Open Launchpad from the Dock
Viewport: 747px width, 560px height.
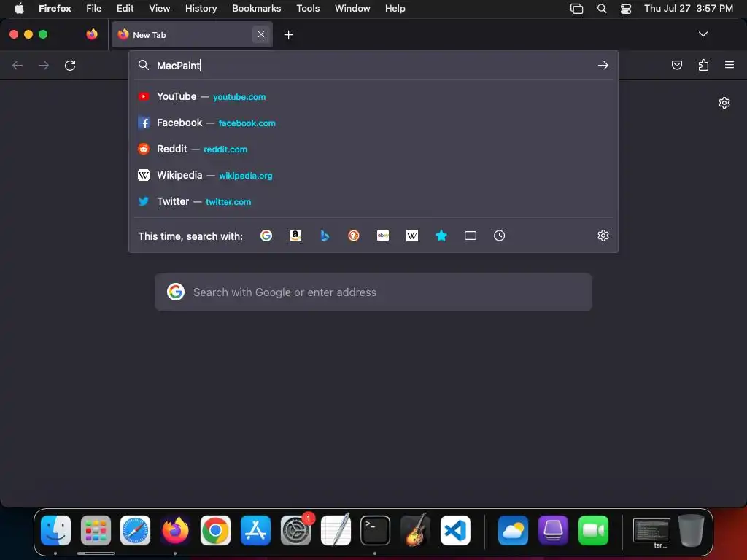(x=96, y=530)
